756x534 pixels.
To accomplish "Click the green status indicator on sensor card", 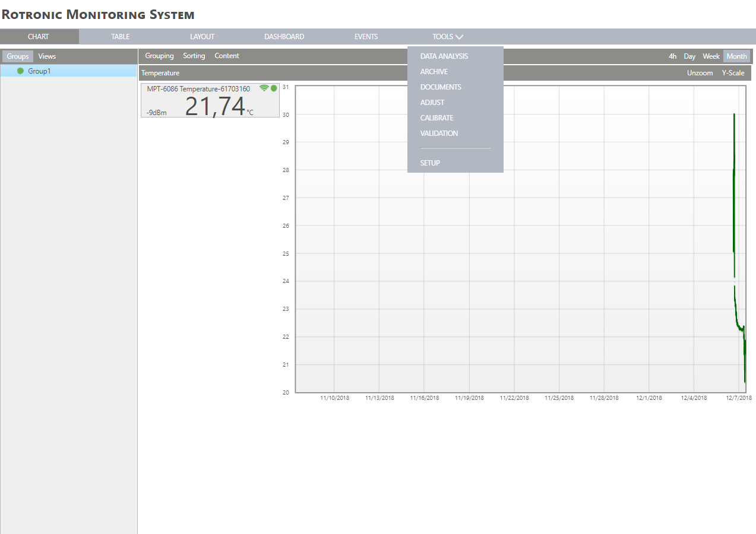I will click(274, 88).
